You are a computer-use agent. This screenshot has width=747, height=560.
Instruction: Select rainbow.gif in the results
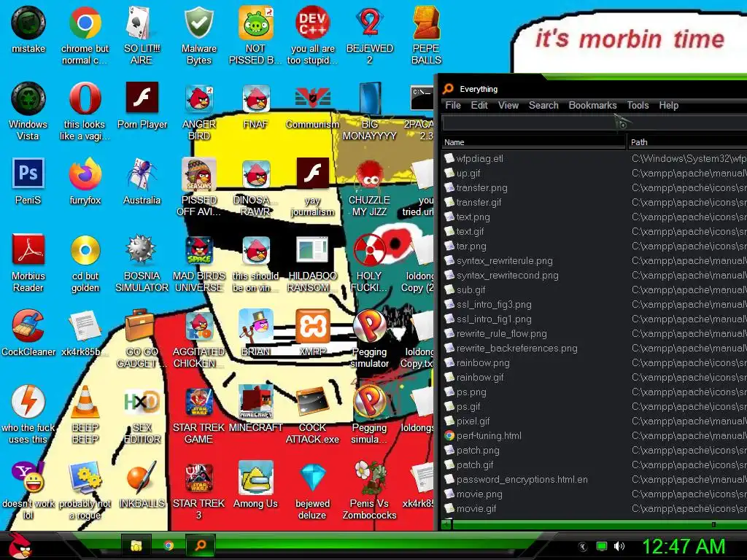pos(594,377)
